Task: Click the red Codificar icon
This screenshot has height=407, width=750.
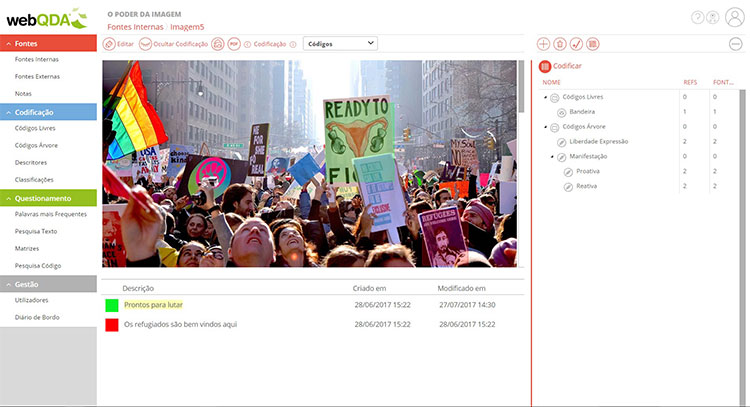Action: coord(545,66)
